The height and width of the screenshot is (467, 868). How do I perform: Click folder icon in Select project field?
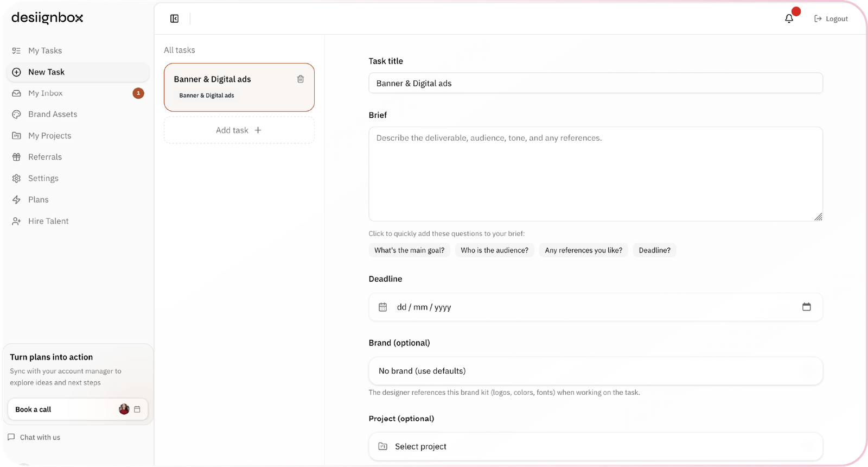pos(383,446)
